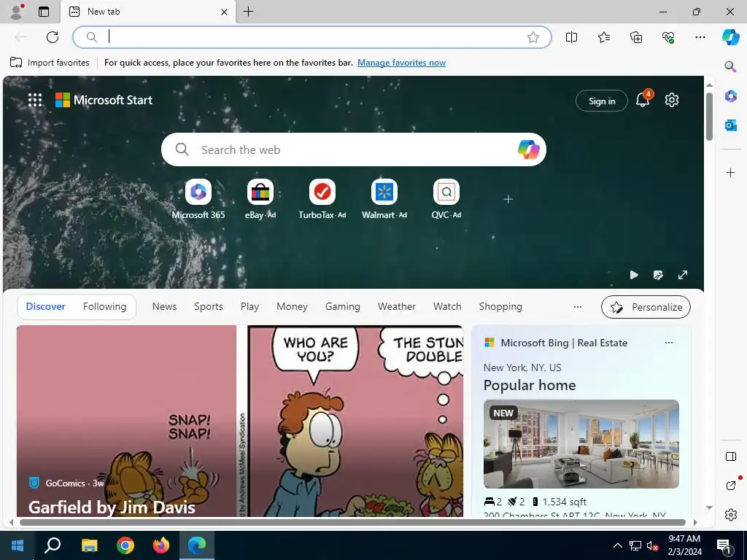747x560 pixels.
Task: Open Walmart quick link
Action: coord(384,199)
